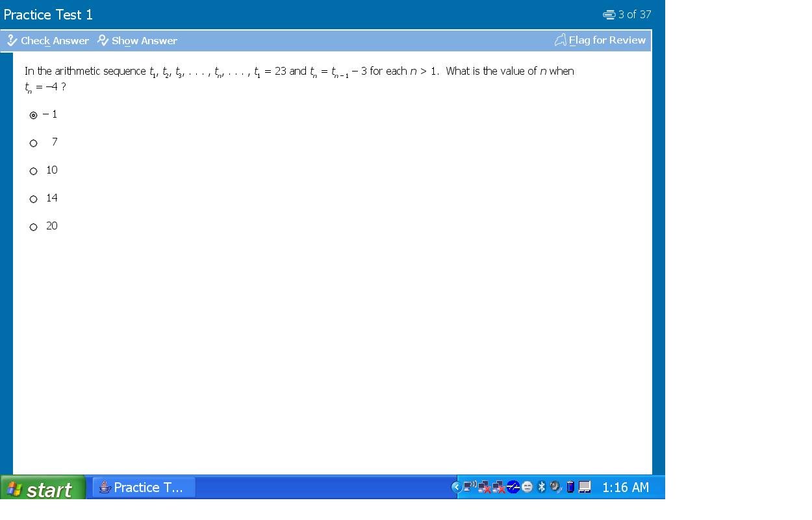The height and width of the screenshot is (520, 812).
Task: Click the speaker volume tray icon
Action: pyautogui.click(x=556, y=487)
